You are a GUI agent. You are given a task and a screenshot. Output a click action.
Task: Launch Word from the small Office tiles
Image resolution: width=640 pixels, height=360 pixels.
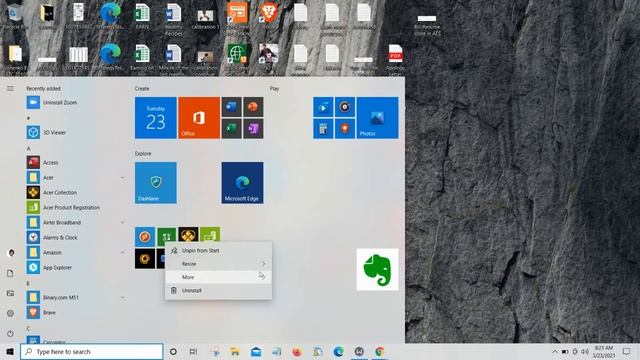click(x=231, y=107)
